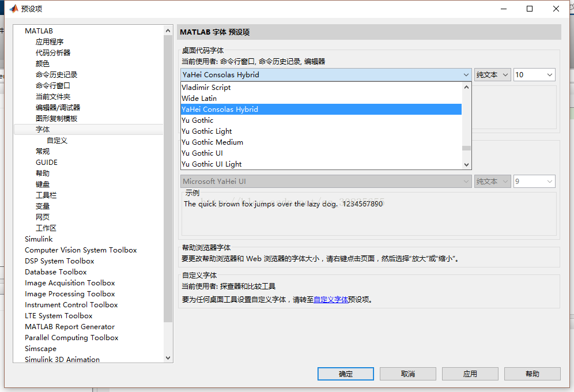
Task: Open 命令行窗口 preferences item
Action: [52, 86]
